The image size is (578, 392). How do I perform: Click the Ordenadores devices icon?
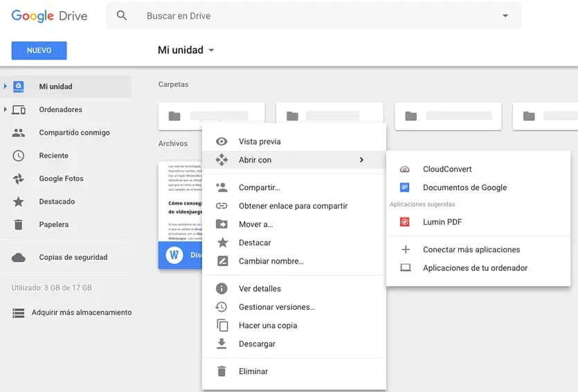pyautogui.click(x=19, y=110)
